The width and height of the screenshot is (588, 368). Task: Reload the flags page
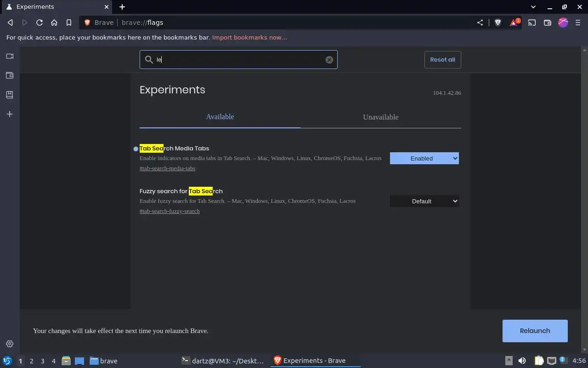coord(40,23)
